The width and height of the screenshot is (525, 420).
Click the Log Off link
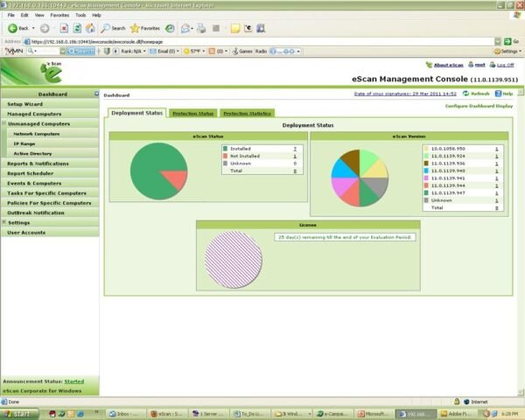[505, 65]
